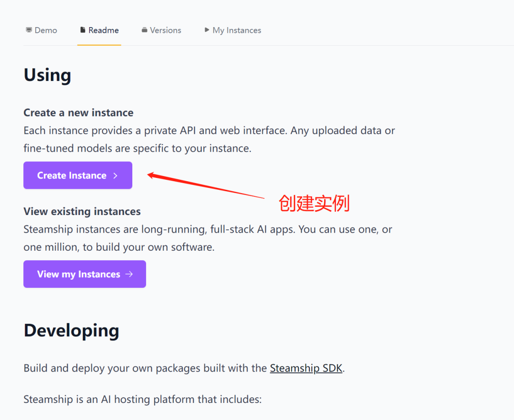Select the Readme tab label
Screen dimensions: 514x420
(x=104, y=30)
